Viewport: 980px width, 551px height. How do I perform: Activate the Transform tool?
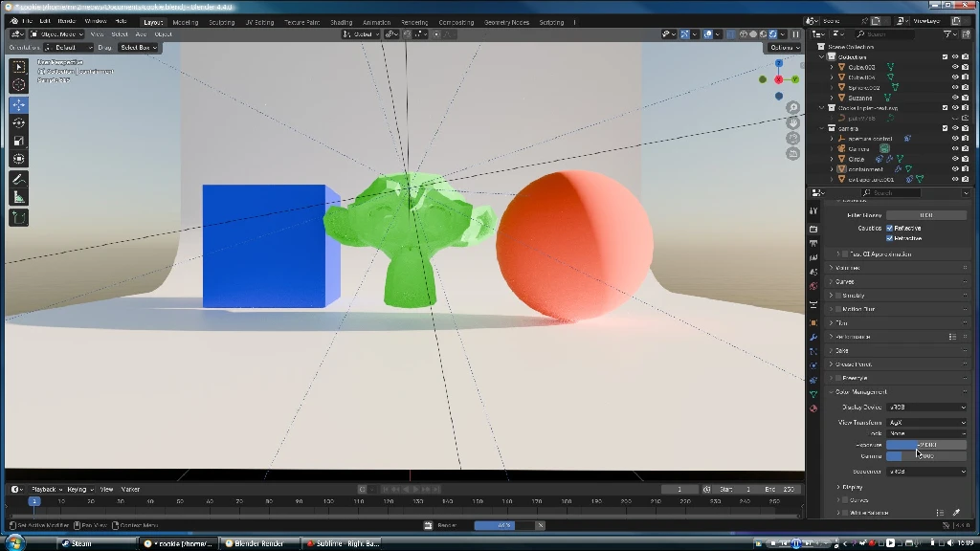pyautogui.click(x=19, y=160)
